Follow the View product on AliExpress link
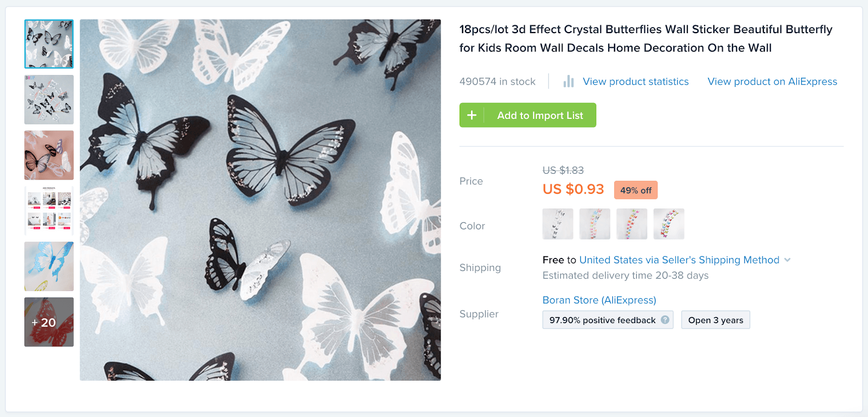Screen dimensions: 868x417 tap(772, 81)
